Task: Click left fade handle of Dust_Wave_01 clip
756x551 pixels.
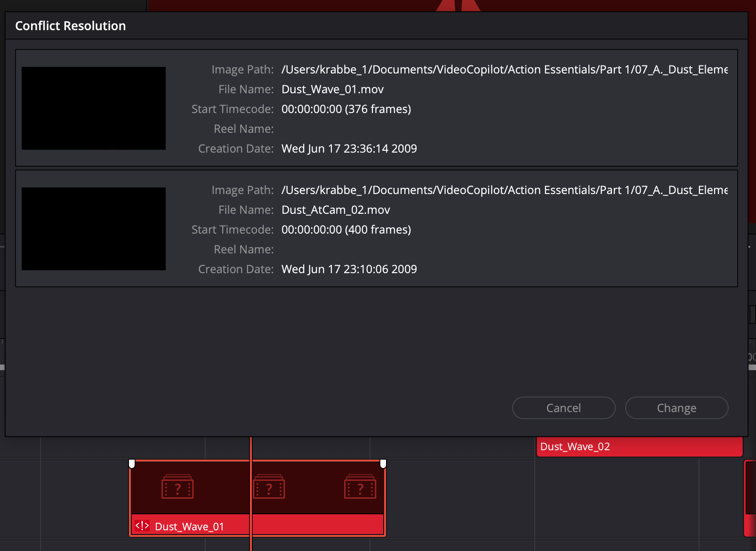Action: [x=132, y=464]
